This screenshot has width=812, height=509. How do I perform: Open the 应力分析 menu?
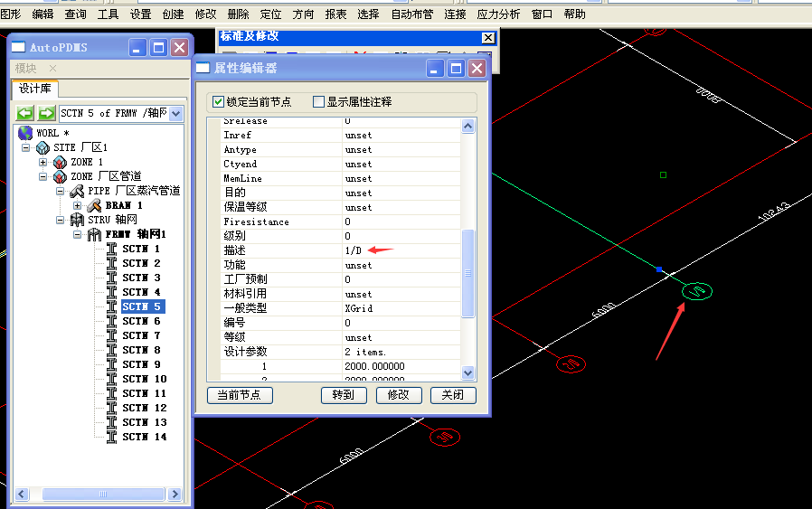pyautogui.click(x=498, y=14)
